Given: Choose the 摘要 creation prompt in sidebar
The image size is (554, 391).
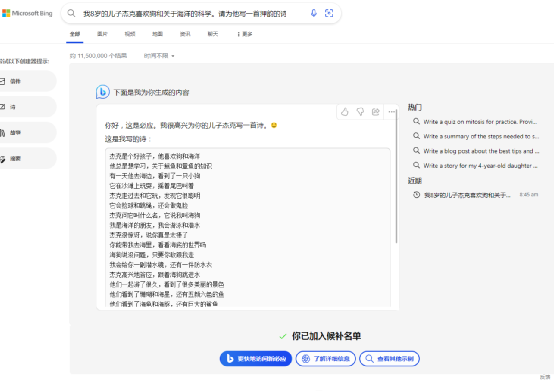Looking at the screenshot, I should click(x=28, y=159).
